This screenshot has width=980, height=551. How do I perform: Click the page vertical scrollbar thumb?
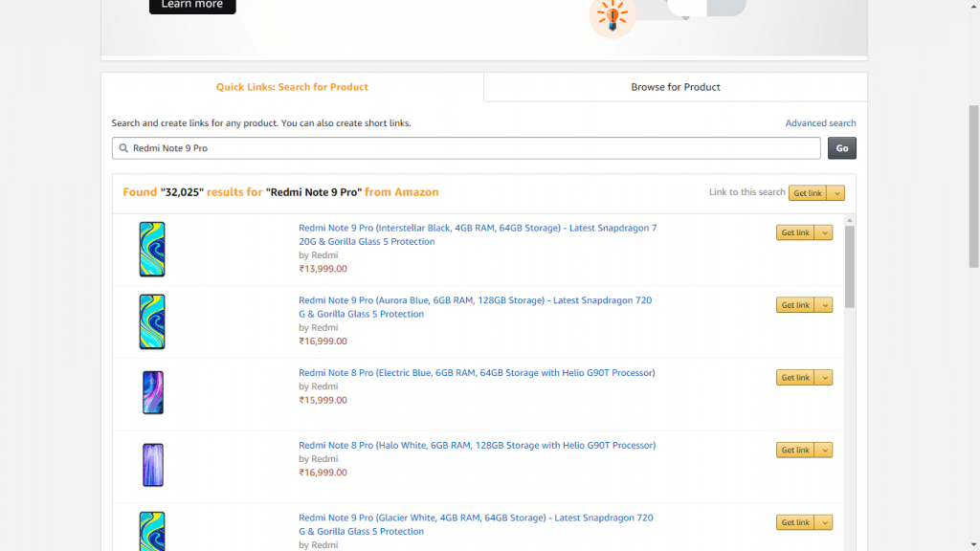click(x=973, y=187)
